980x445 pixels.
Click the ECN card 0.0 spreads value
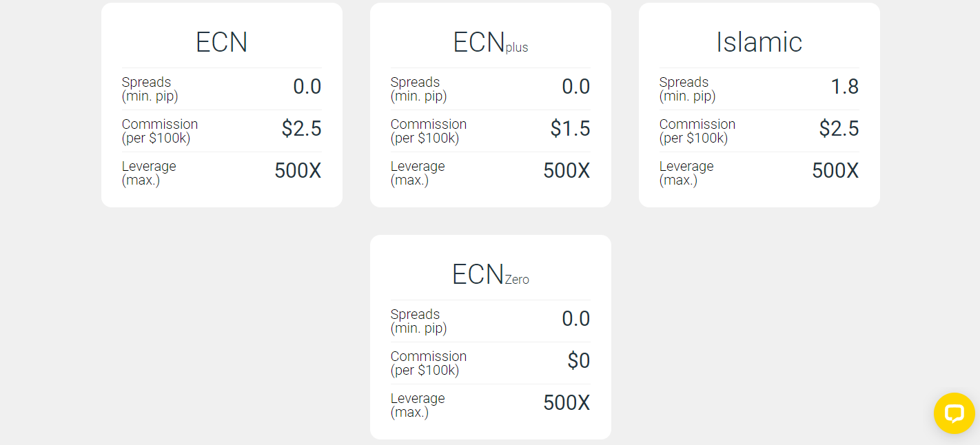coord(307,87)
